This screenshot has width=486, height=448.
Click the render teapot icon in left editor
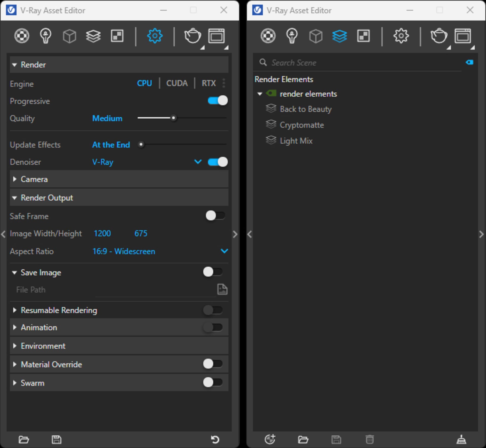tap(193, 36)
